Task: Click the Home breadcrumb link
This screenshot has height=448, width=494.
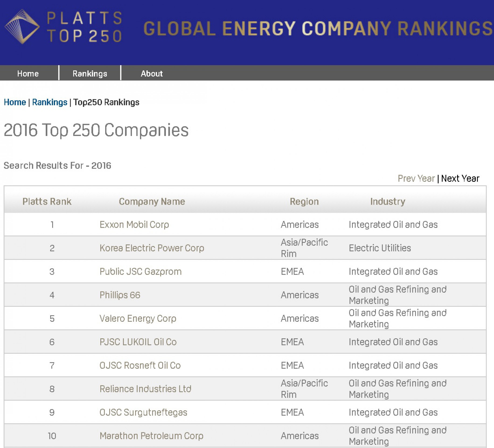Action: [15, 102]
